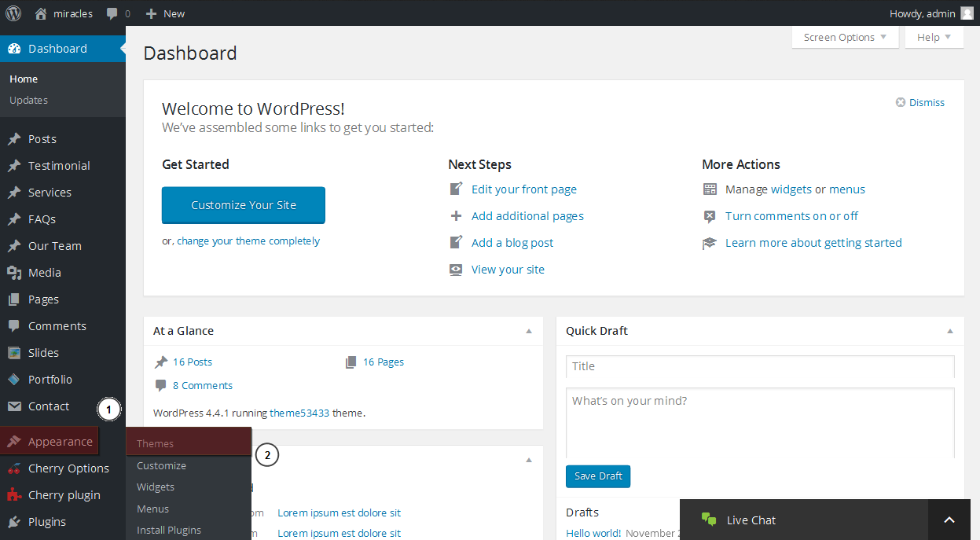The image size is (980, 540).
Task: Open the menus link in More Actions
Action: pos(847,189)
